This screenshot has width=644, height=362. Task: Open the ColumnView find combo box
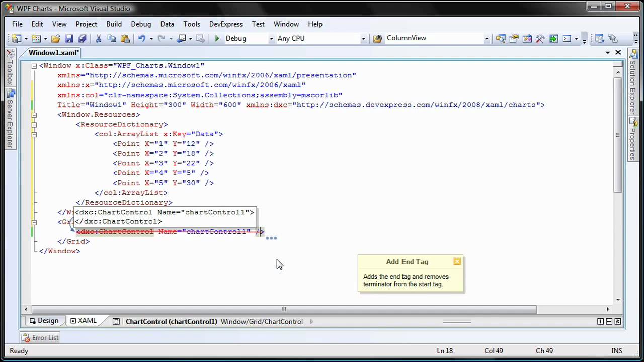point(437,38)
